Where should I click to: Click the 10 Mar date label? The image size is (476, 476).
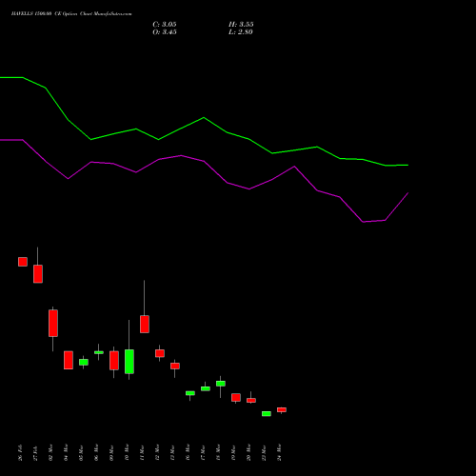click(128, 452)
